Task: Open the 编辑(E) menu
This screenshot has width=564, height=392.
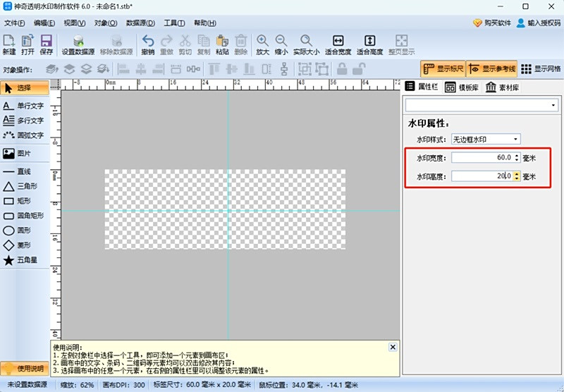Action: [x=44, y=23]
